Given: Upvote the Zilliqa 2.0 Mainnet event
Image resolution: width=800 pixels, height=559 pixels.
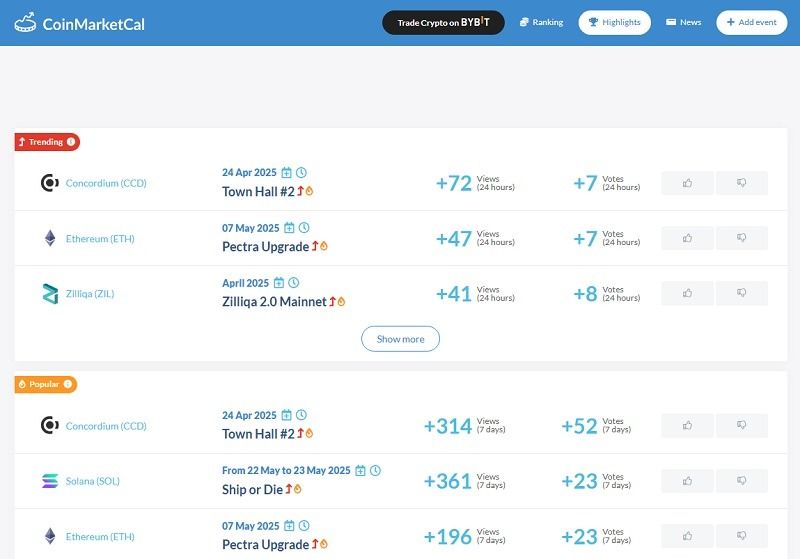Looking at the screenshot, I should [687, 293].
